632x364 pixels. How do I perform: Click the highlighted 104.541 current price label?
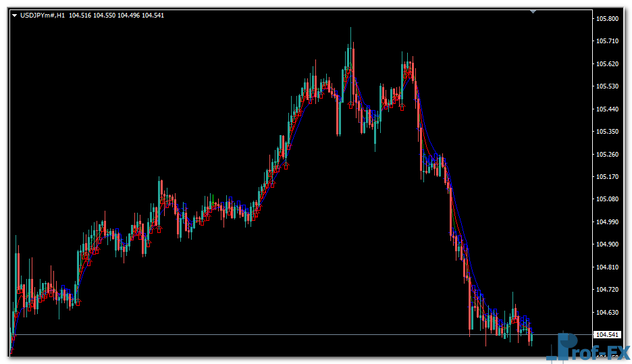tap(606, 335)
